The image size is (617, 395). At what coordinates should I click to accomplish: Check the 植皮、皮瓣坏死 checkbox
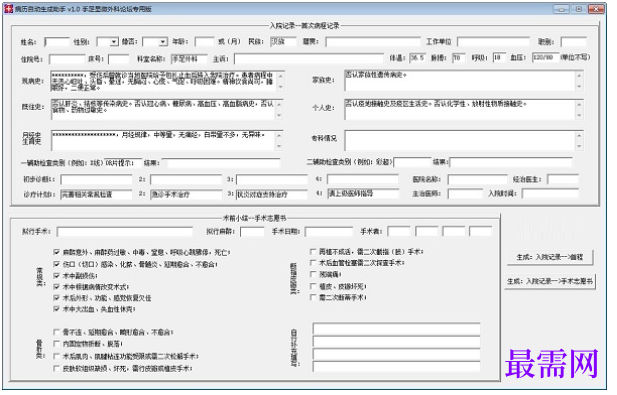pos(313,286)
